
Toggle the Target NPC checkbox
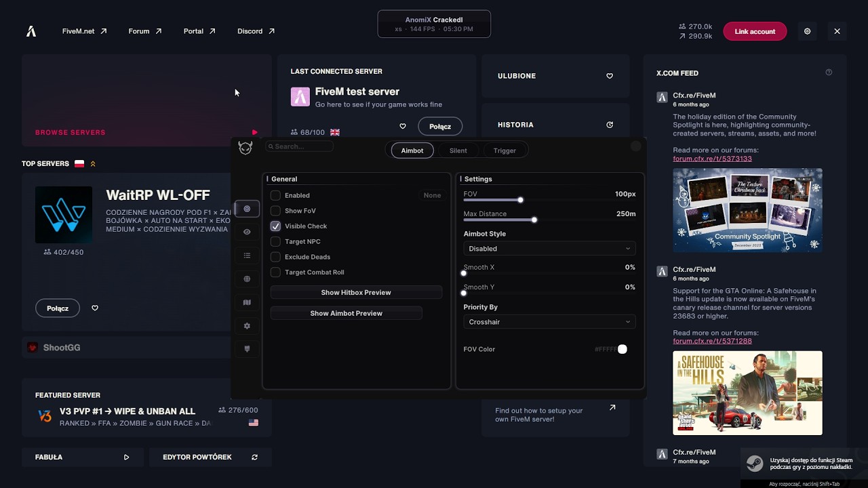[275, 241]
